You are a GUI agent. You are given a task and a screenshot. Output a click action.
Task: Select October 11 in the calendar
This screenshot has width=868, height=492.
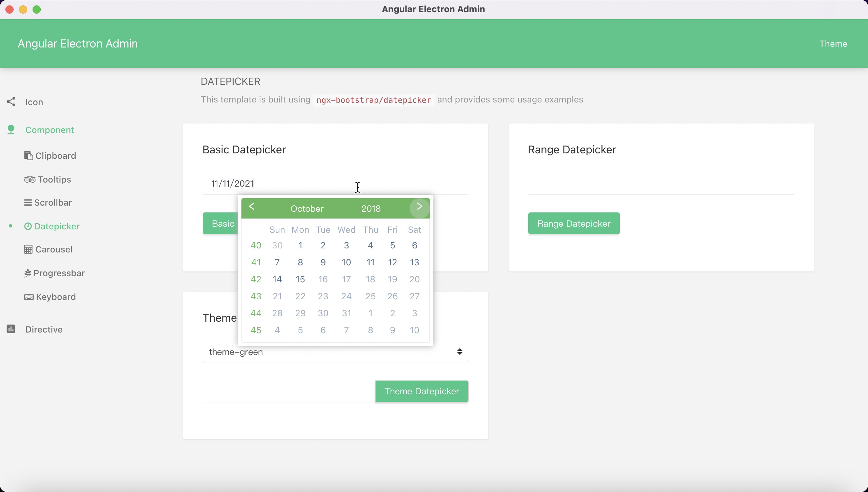point(370,262)
